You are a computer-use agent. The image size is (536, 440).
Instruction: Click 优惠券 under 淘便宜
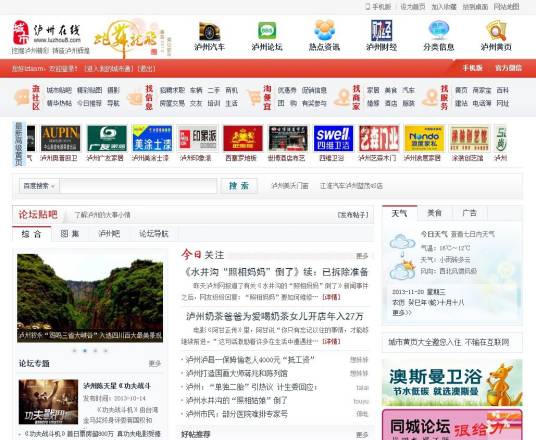pos(287,90)
